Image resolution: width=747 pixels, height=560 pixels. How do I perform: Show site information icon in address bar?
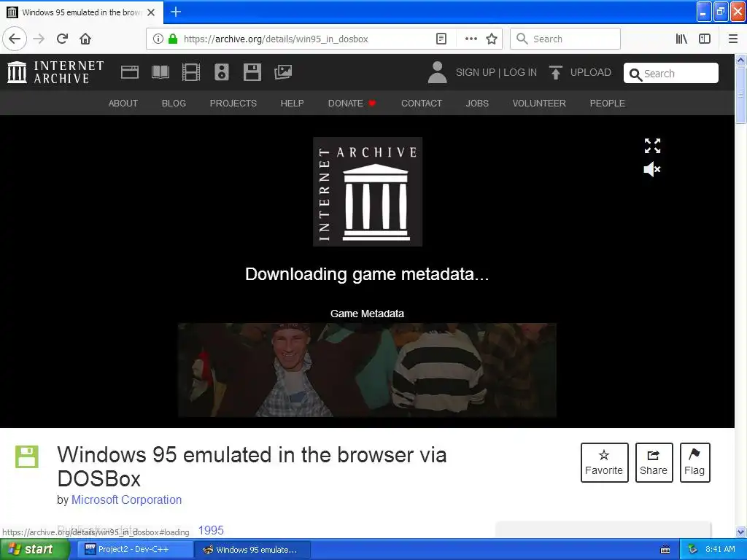(158, 39)
